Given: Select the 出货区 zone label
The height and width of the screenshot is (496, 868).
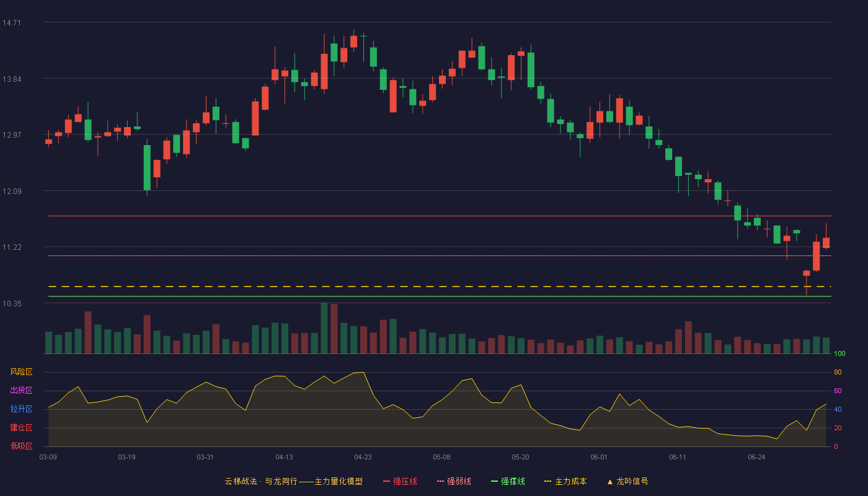Looking at the screenshot, I should click(x=21, y=391).
